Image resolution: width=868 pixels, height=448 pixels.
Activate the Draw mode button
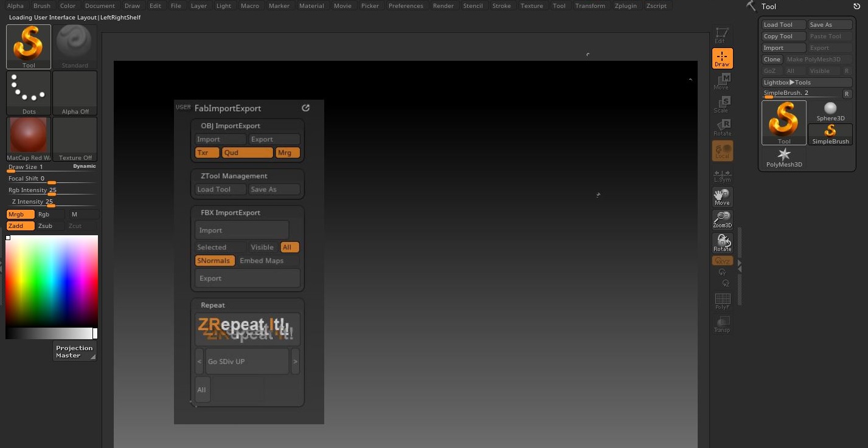coord(722,58)
